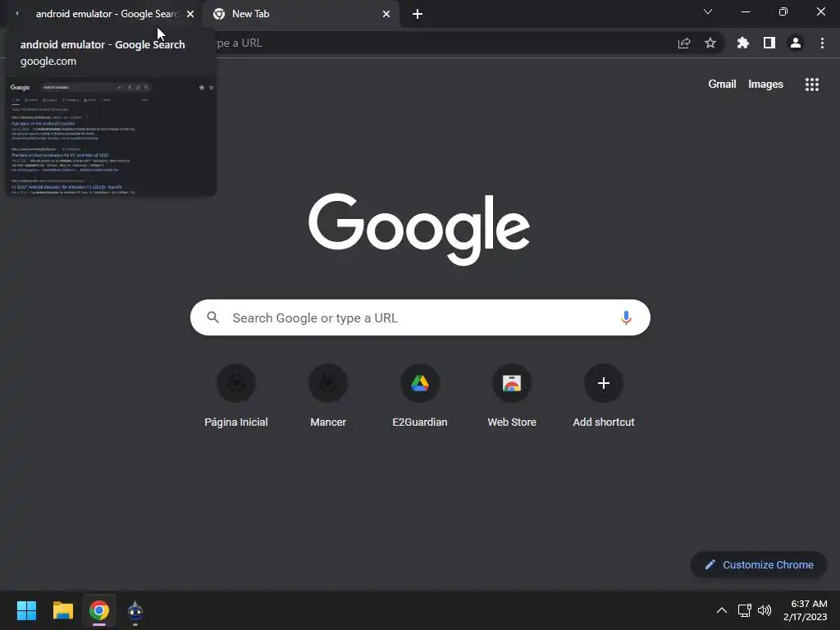Open a new tab with plus button
Screen dimensions: 840x630
[x=418, y=14]
